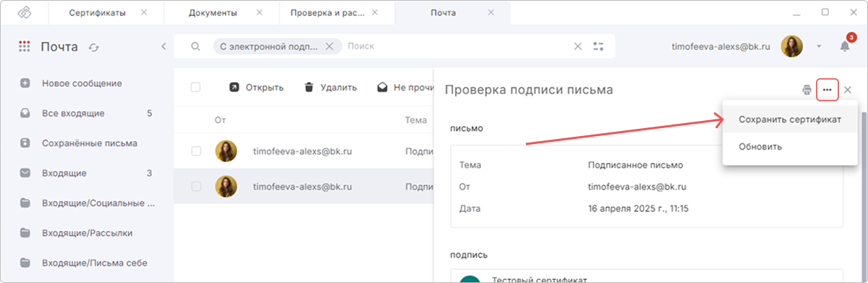
Task: Collapse the sidebar with the chevron
Action: click(x=163, y=46)
